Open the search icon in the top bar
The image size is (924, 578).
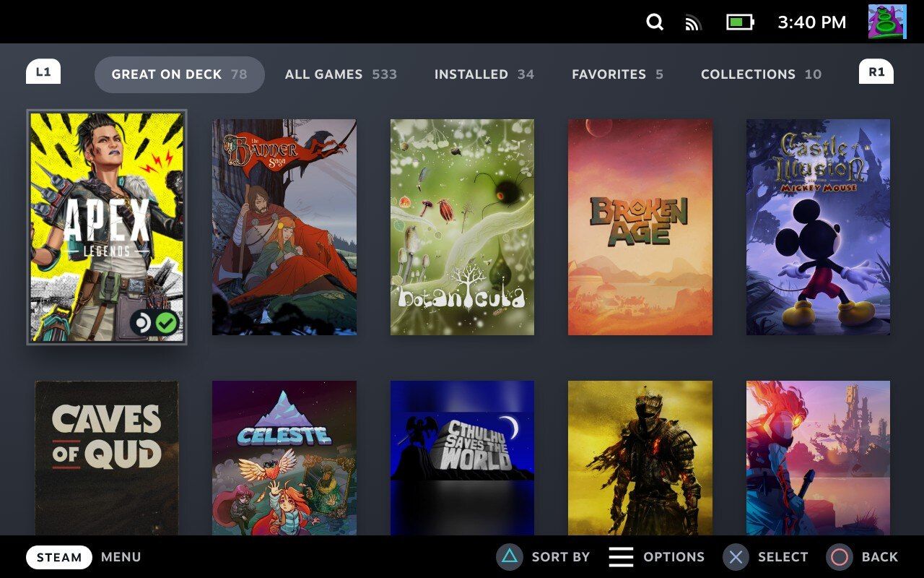pyautogui.click(x=655, y=22)
